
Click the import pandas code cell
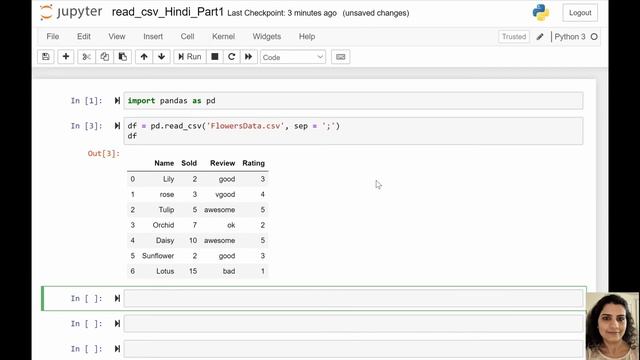coord(353,101)
